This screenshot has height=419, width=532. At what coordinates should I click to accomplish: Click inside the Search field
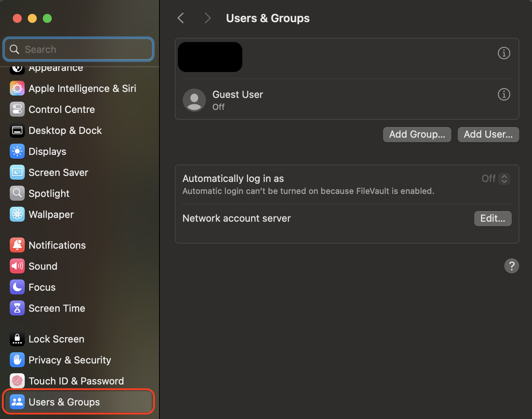(78, 49)
